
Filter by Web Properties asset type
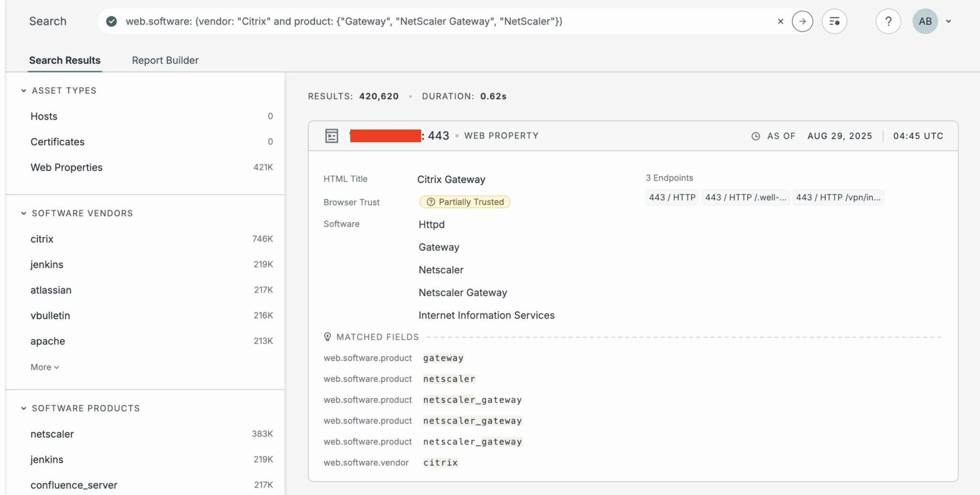click(x=67, y=167)
